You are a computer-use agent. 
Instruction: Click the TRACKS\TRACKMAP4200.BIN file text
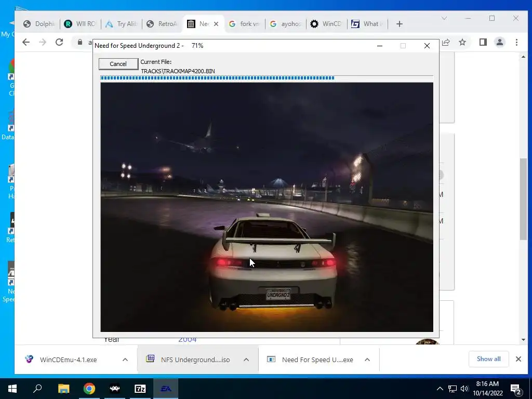178,71
